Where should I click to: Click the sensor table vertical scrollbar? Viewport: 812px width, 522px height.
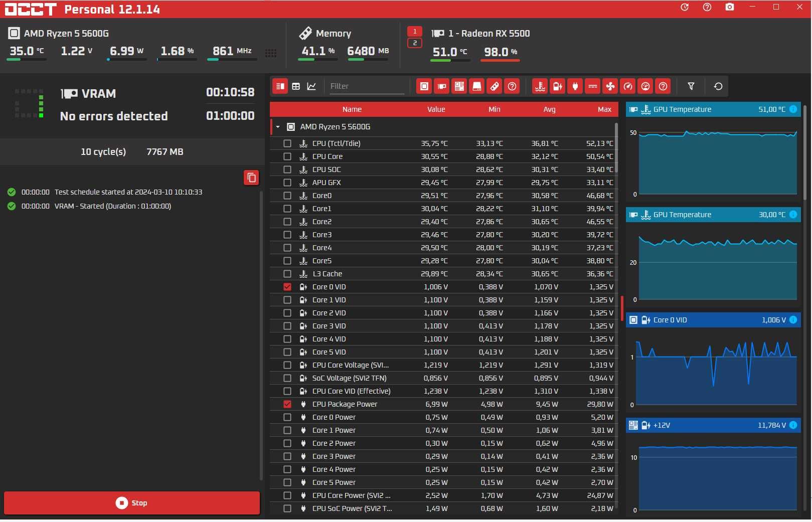click(616, 148)
